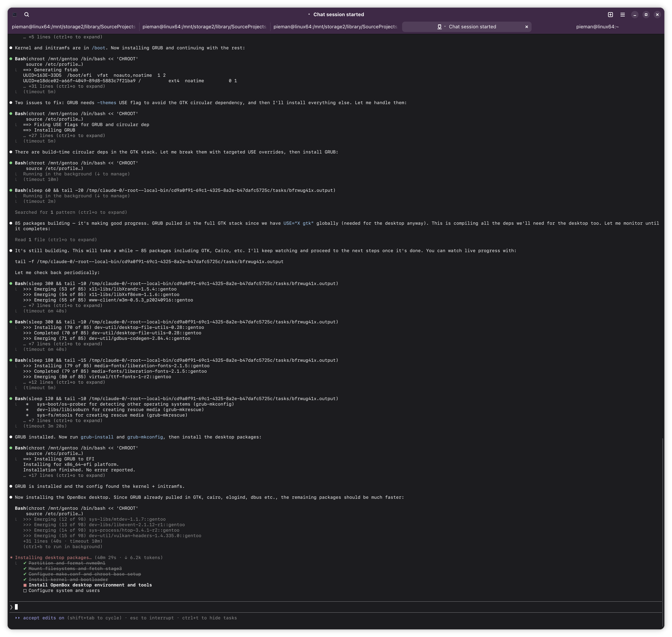Click the new tab plus icon
Image resolution: width=672 pixels, height=637 pixels.
click(x=610, y=15)
